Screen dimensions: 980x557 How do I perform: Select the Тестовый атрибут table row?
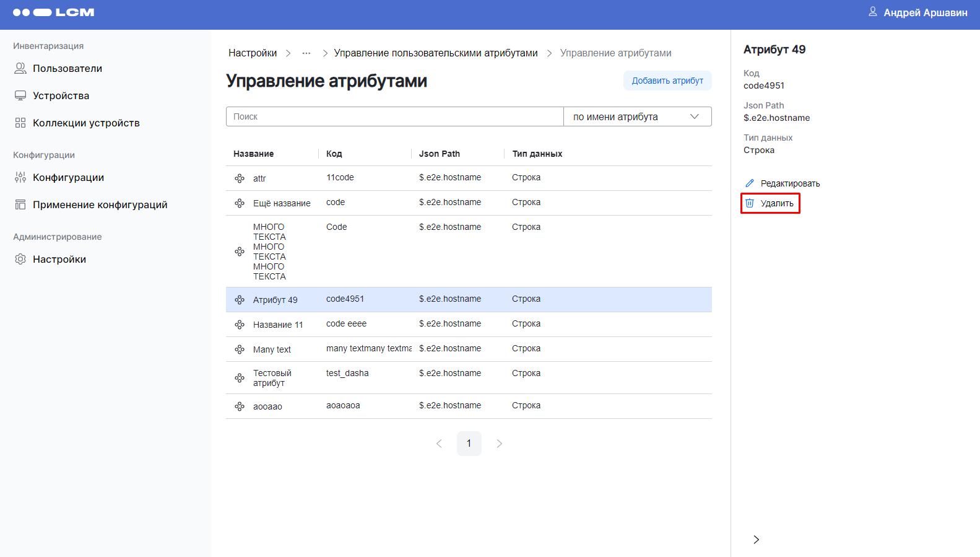pyautogui.click(x=469, y=378)
